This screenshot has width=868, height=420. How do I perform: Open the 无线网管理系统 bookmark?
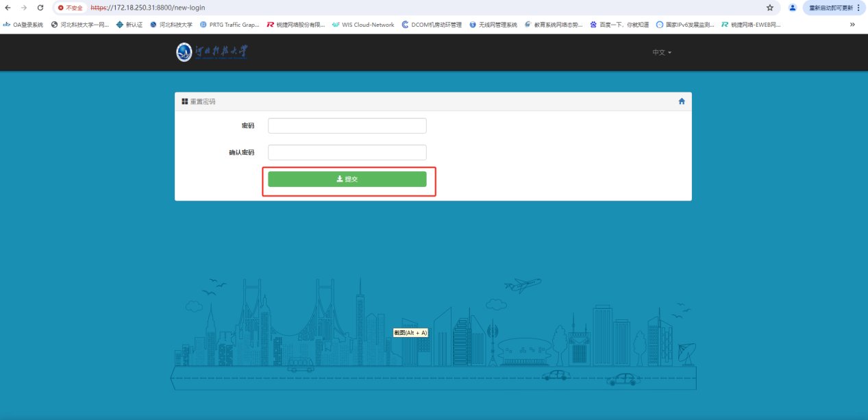(493, 25)
